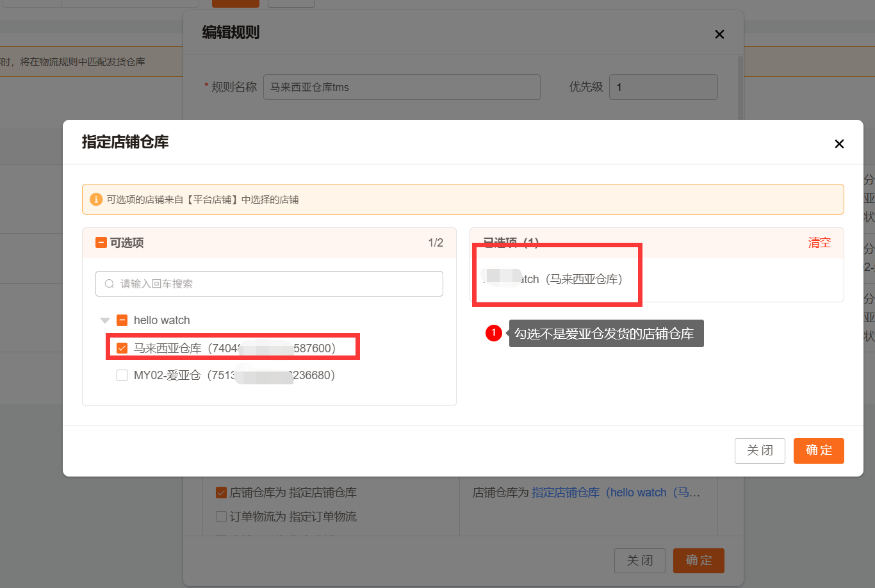
Task: Click 清空 to clear selected items
Action: 819,243
